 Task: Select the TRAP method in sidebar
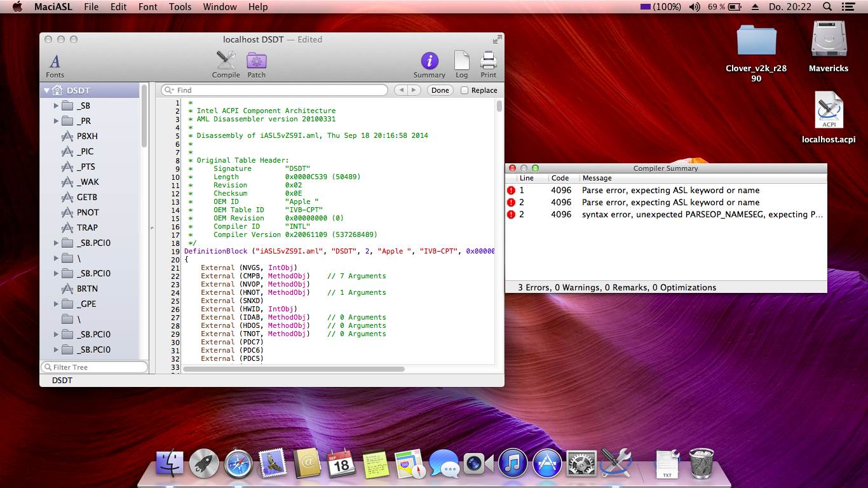[x=87, y=227]
